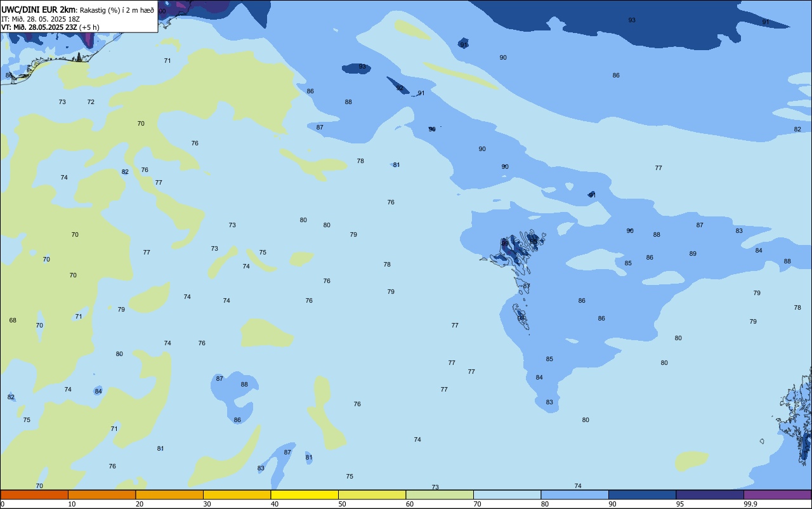Select the light blue 80–90 legend segment
The width and height of the screenshot is (812, 509).
575,494
